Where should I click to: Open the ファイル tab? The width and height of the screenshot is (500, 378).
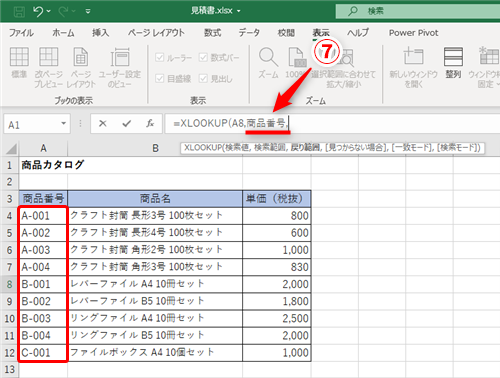[x=21, y=33]
